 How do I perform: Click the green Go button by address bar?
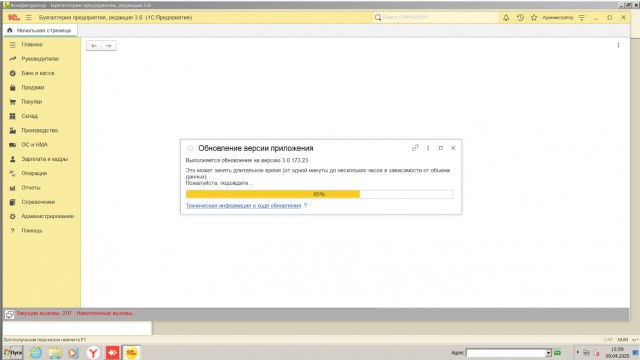click(557, 353)
